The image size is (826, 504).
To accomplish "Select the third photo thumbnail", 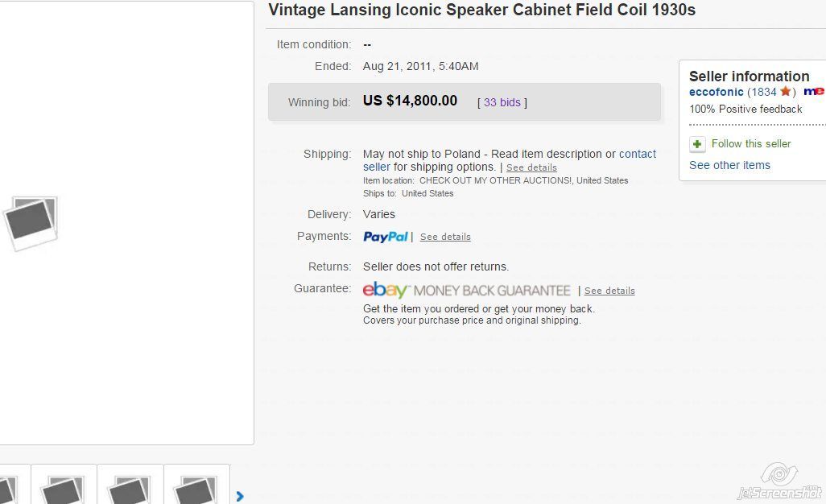I will click(x=130, y=485).
